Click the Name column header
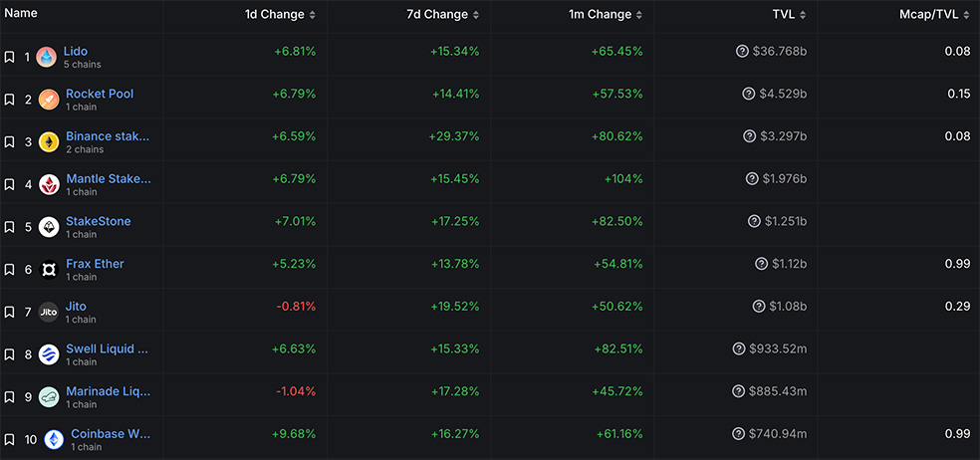980x460 pixels. (x=21, y=14)
